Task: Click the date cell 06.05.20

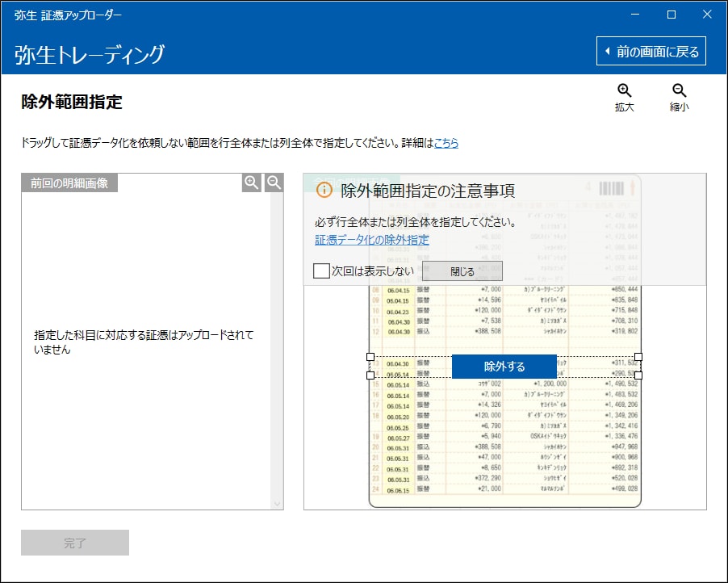Action: (398, 417)
